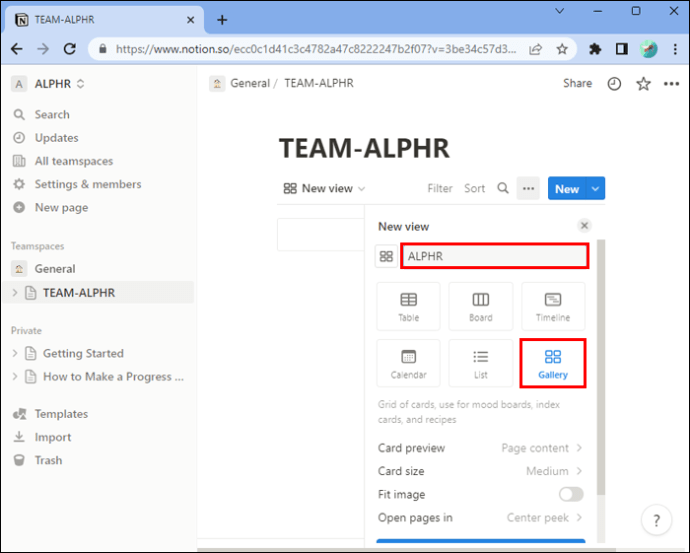The height and width of the screenshot is (553, 690).
Task: Open the Getting Started page
Action: point(83,353)
